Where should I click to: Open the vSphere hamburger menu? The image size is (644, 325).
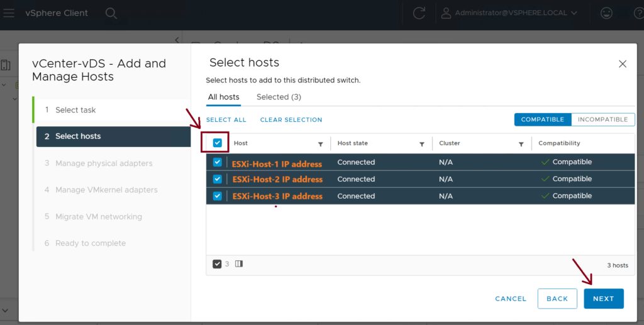click(x=9, y=13)
